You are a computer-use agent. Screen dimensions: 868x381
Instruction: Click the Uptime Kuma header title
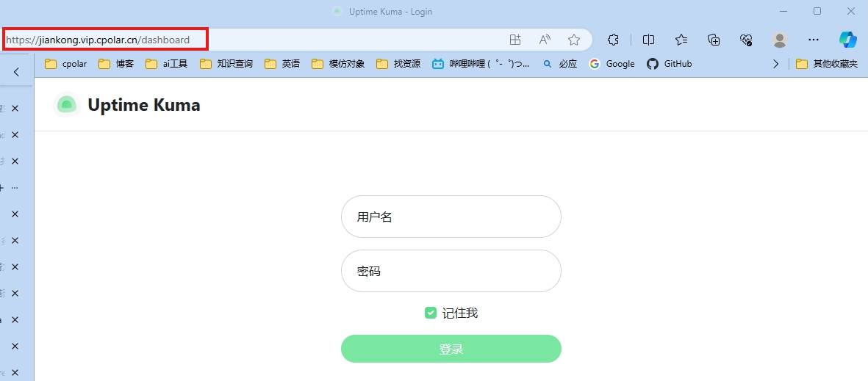tap(143, 105)
